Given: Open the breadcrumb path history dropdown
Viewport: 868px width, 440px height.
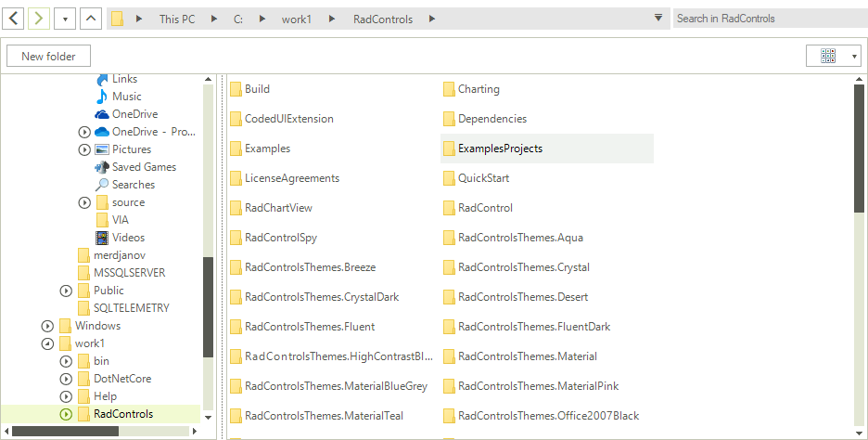Looking at the screenshot, I should point(658,18).
